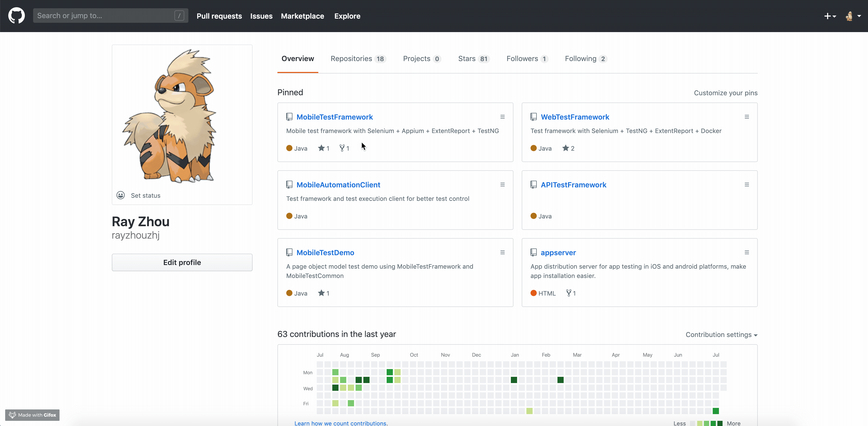Click Customize your pins link
Viewport: 868px width, 426px height.
point(725,93)
